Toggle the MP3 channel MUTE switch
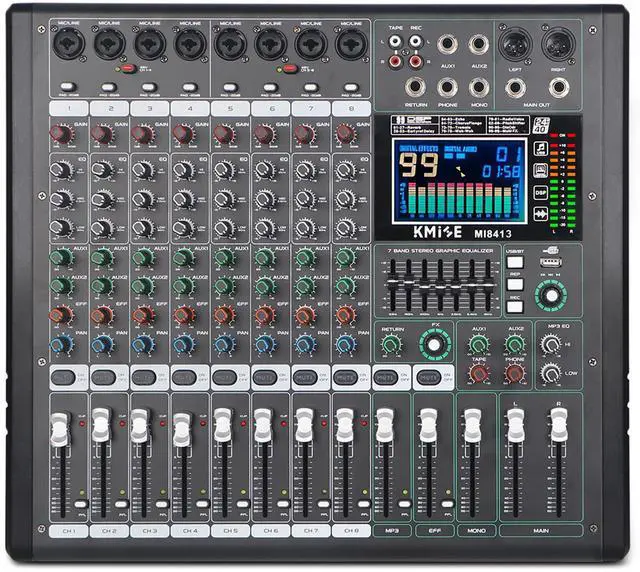 point(386,378)
